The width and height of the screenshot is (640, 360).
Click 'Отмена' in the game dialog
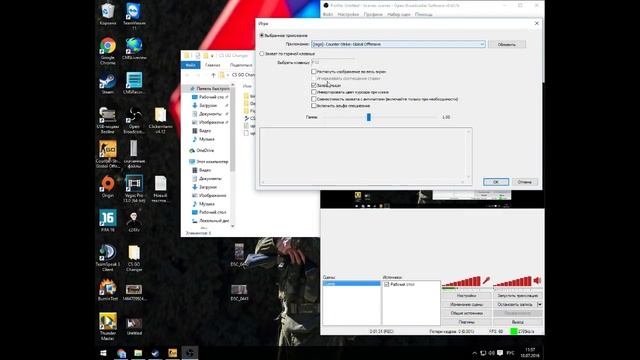click(x=524, y=182)
